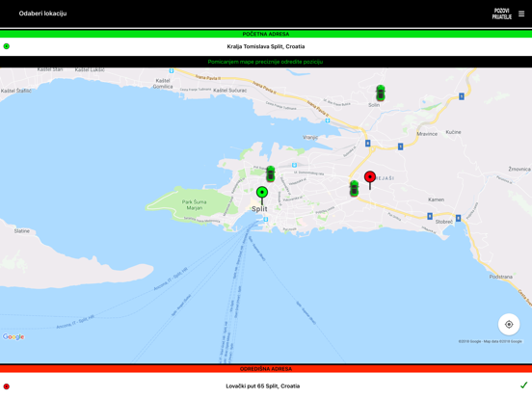Tap the Kamen place label
The width and height of the screenshot is (532, 399).
pos(436,199)
